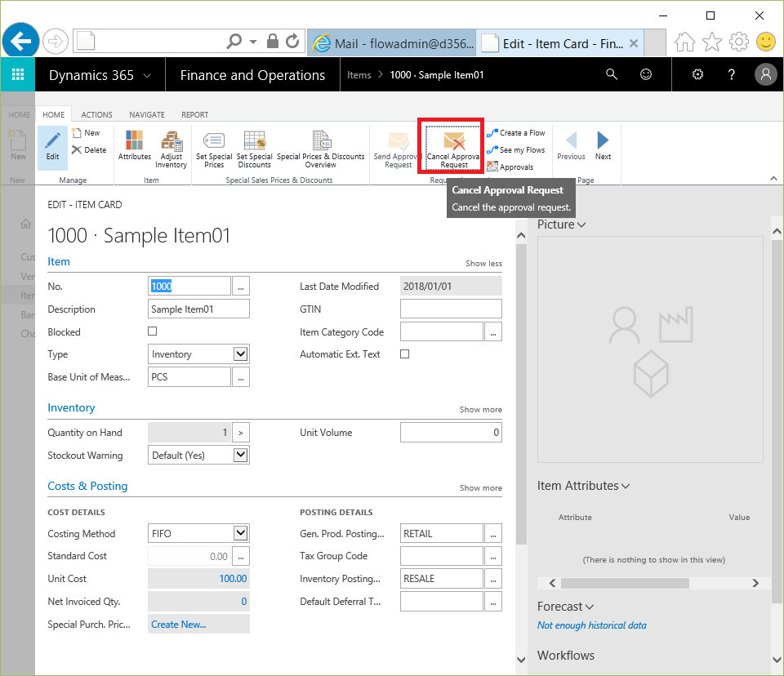Click Set Special Prices icon
Screen dimensions: 784x676
pyautogui.click(x=214, y=149)
